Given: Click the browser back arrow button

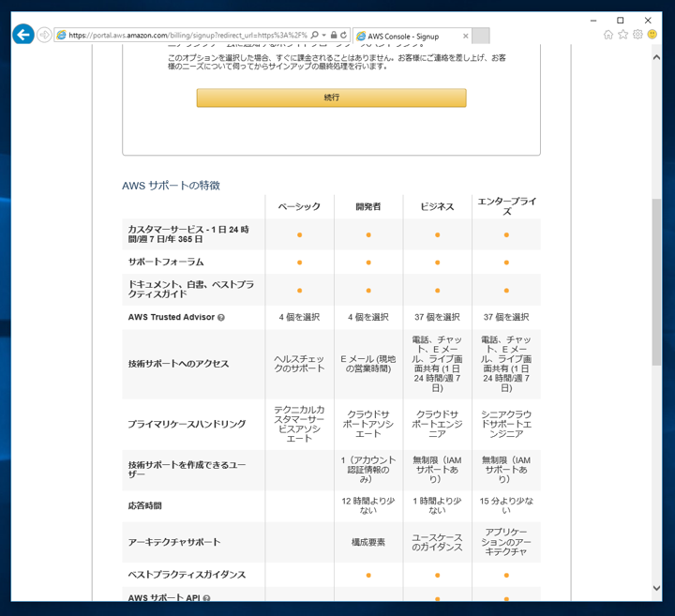Looking at the screenshot, I should coord(23,35).
